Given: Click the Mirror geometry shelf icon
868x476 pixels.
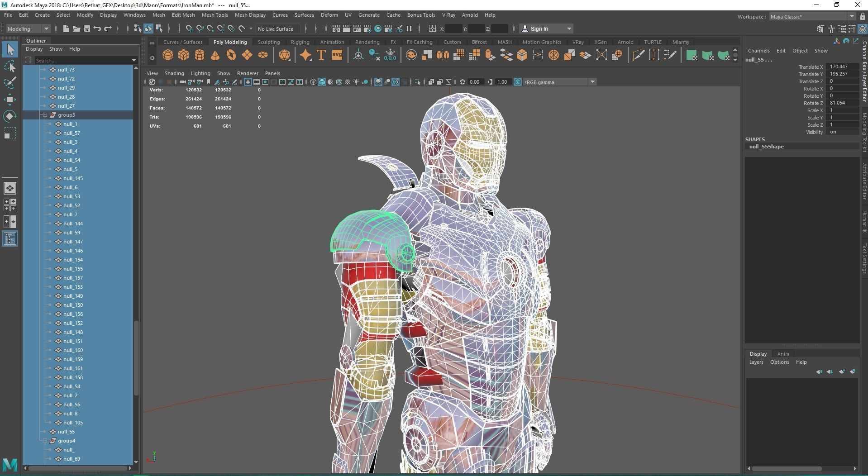Looking at the screenshot, I should pyautogui.click(x=443, y=55).
